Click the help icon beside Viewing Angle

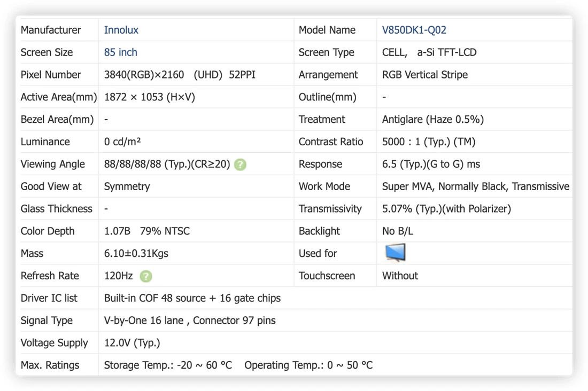point(240,165)
